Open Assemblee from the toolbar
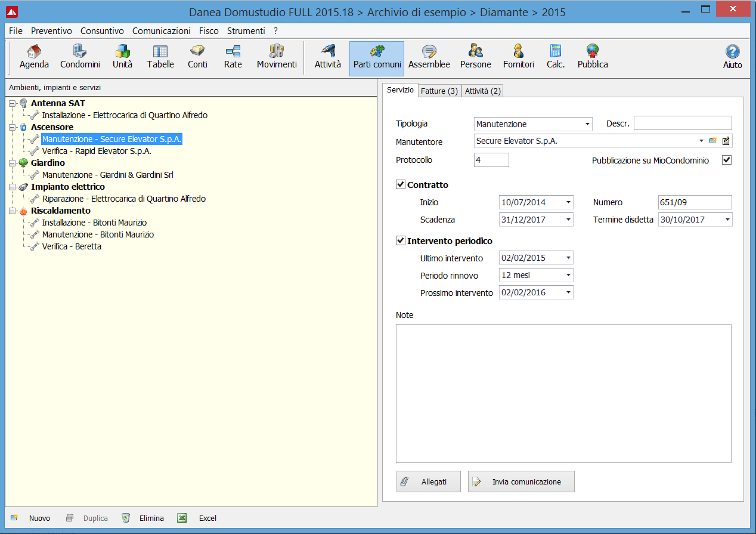Image resolution: width=756 pixels, height=534 pixels. pos(429,57)
